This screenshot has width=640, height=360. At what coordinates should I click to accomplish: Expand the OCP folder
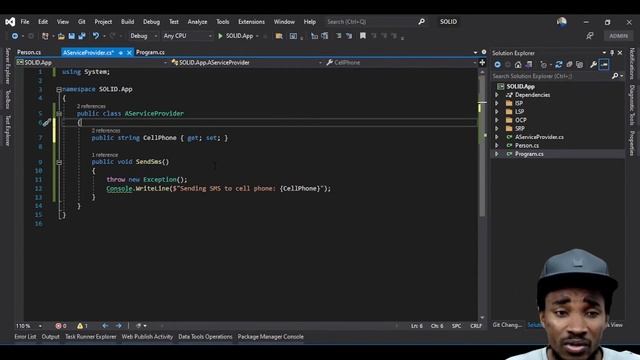click(x=497, y=120)
